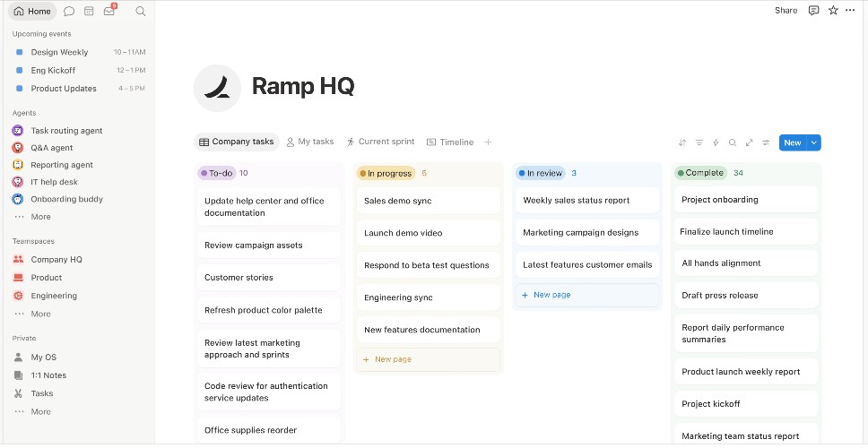
Task: Click the In progress status label
Action: click(386, 174)
